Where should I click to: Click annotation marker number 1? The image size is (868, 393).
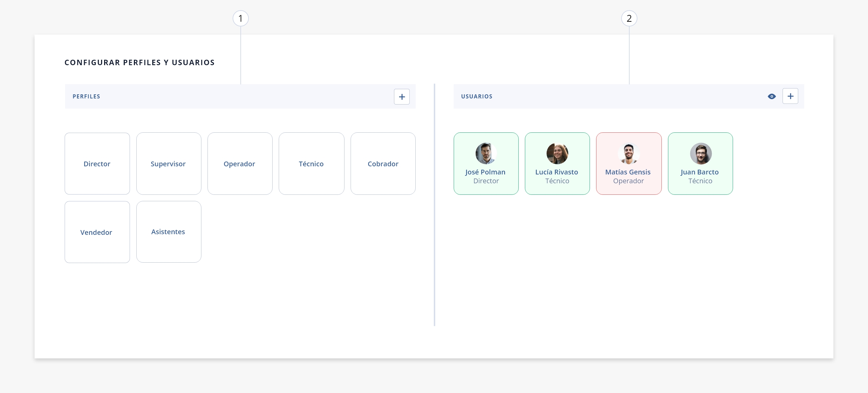point(241,18)
